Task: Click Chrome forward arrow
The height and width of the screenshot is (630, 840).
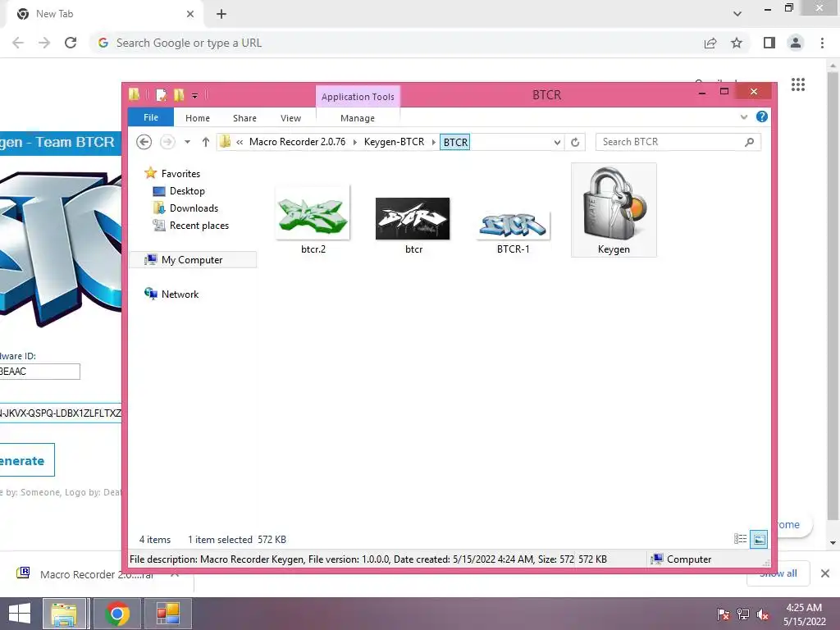Action: click(44, 43)
